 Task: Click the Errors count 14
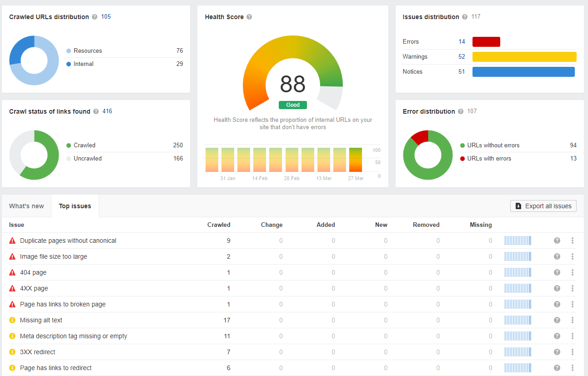coord(462,41)
